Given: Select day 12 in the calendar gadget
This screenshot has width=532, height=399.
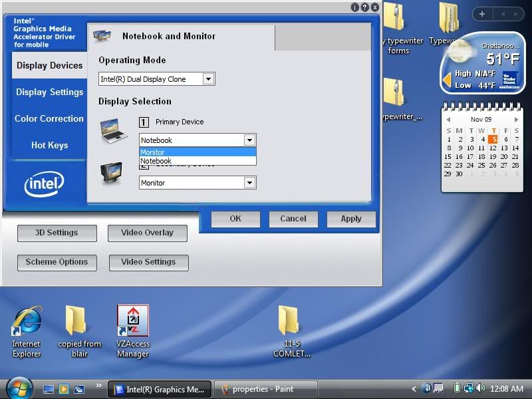Looking at the screenshot, I should 493,148.
